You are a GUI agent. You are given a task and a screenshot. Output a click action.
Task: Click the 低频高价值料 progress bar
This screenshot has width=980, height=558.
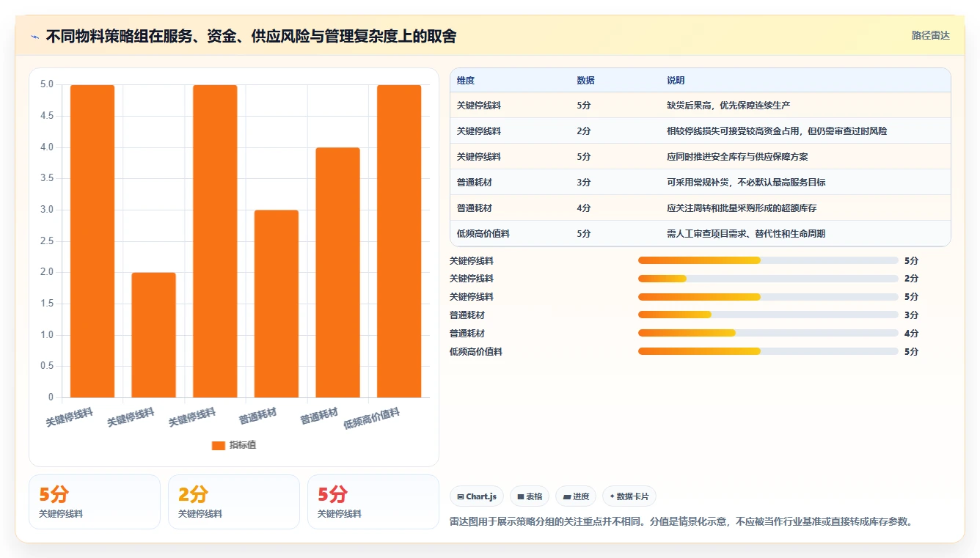pyautogui.click(x=768, y=352)
